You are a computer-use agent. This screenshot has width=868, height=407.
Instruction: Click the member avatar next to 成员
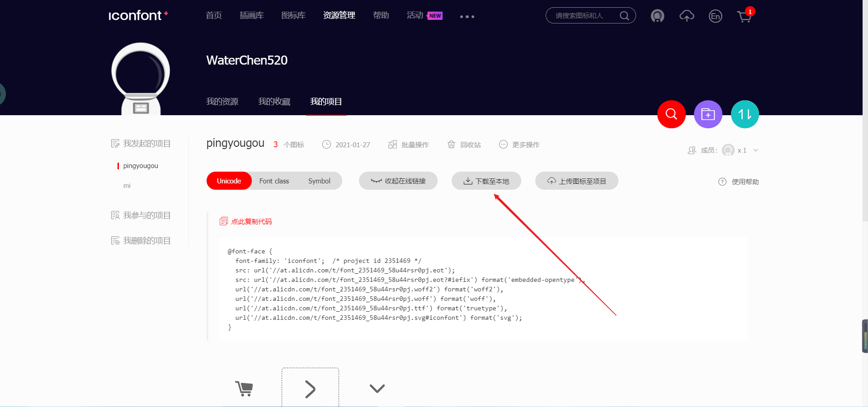pos(728,150)
